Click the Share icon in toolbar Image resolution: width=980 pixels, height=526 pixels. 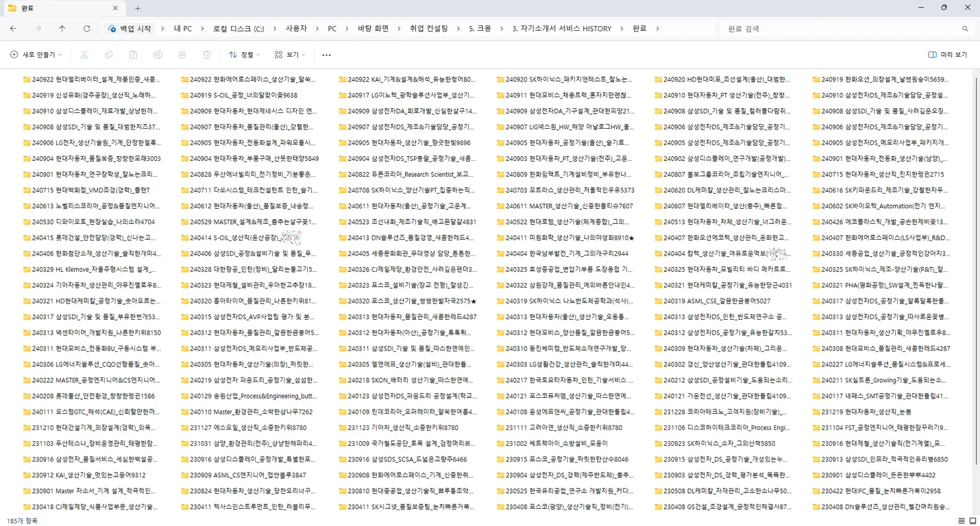(x=182, y=55)
